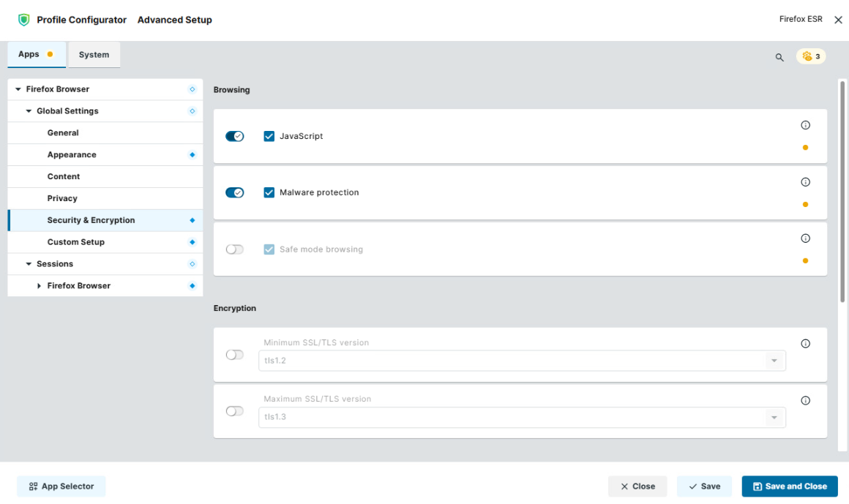
Task: Click the Save and Close button
Action: pos(790,486)
